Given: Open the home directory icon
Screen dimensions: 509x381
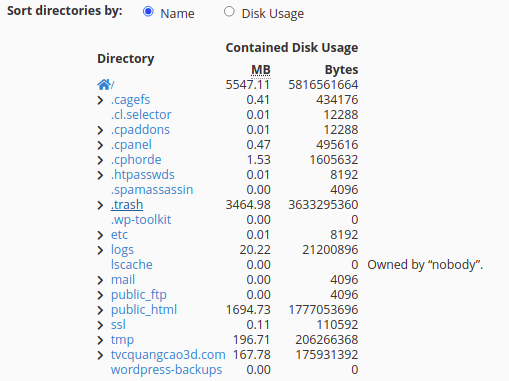Looking at the screenshot, I should click(104, 85).
